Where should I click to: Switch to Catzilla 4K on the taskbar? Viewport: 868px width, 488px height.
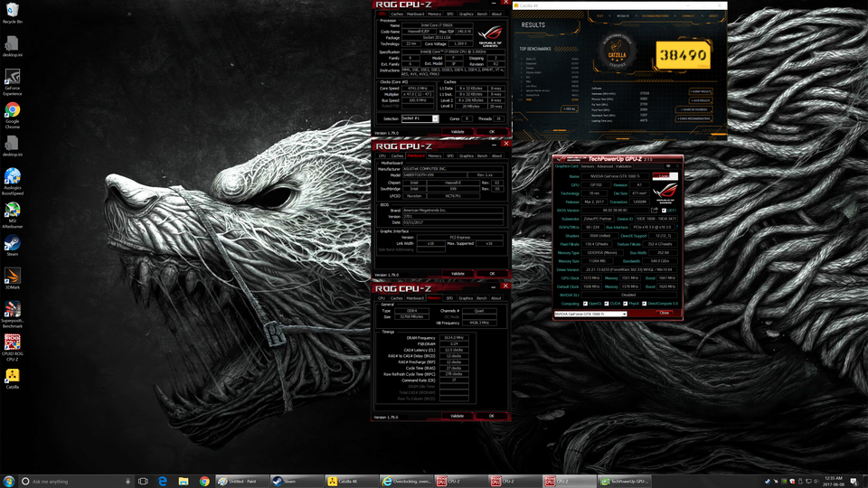click(x=351, y=482)
